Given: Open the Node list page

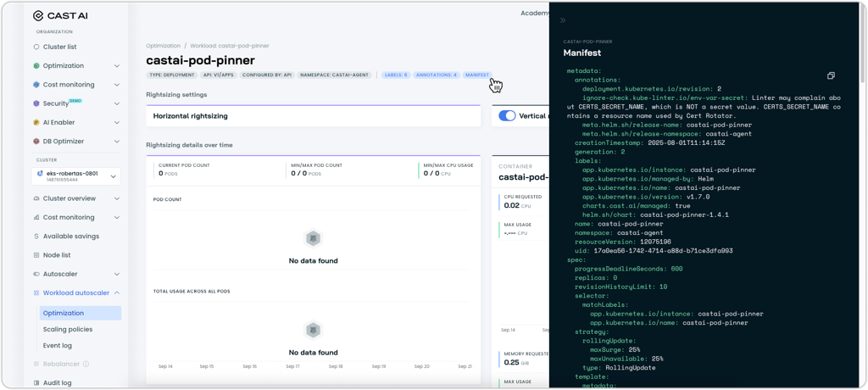Looking at the screenshot, I should (x=57, y=255).
